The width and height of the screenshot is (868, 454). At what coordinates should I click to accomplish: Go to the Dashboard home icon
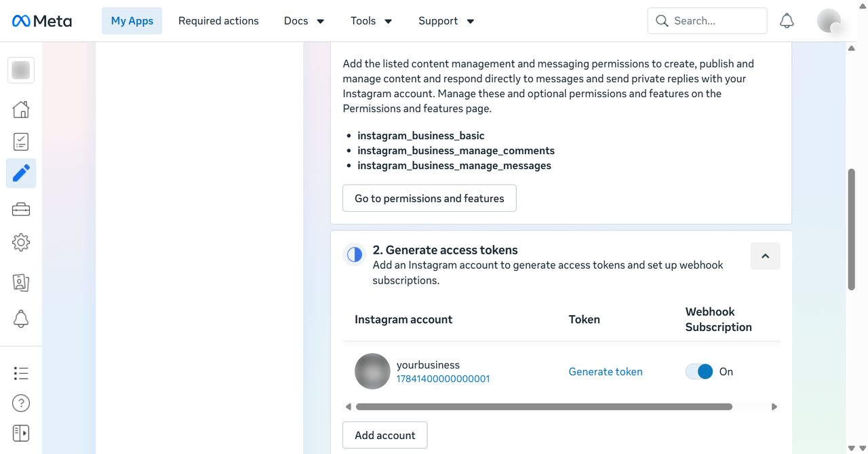pos(21,109)
